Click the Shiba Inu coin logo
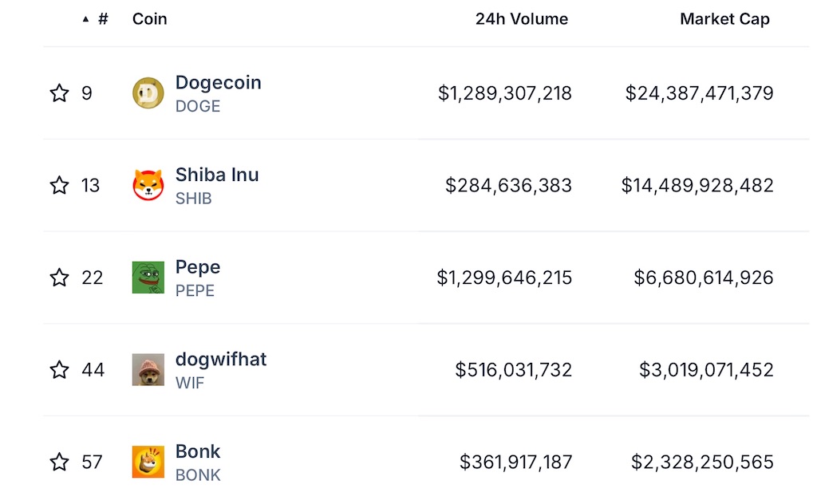 pyautogui.click(x=148, y=185)
